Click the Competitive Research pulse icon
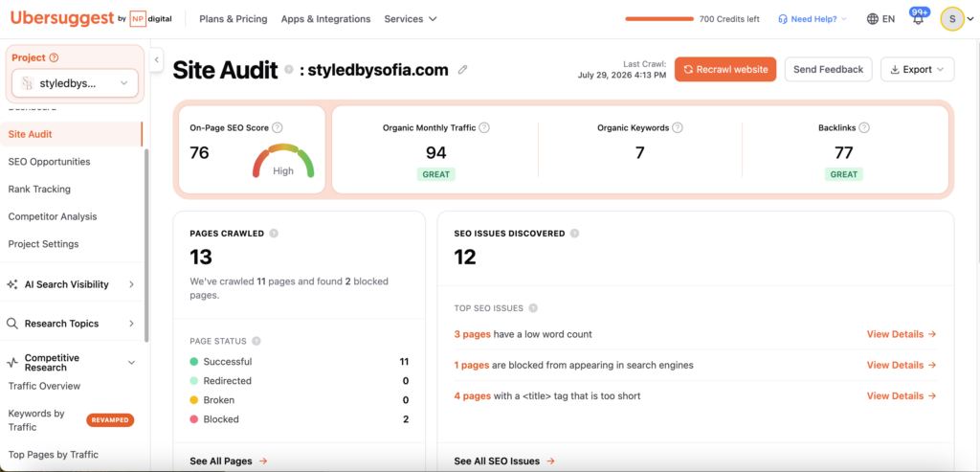Viewport: 980px width, 472px height. [11, 363]
